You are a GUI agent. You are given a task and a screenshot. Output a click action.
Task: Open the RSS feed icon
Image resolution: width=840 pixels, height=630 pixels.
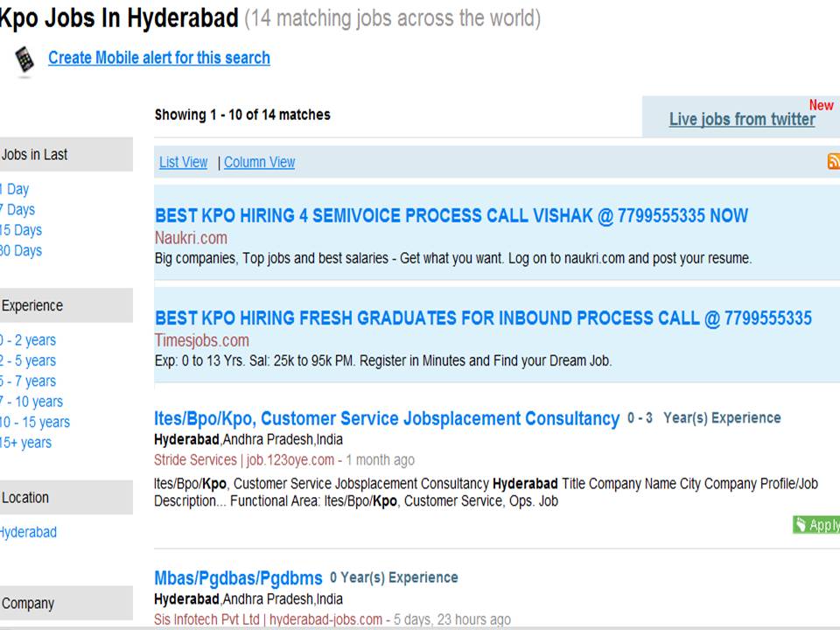tap(834, 161)
